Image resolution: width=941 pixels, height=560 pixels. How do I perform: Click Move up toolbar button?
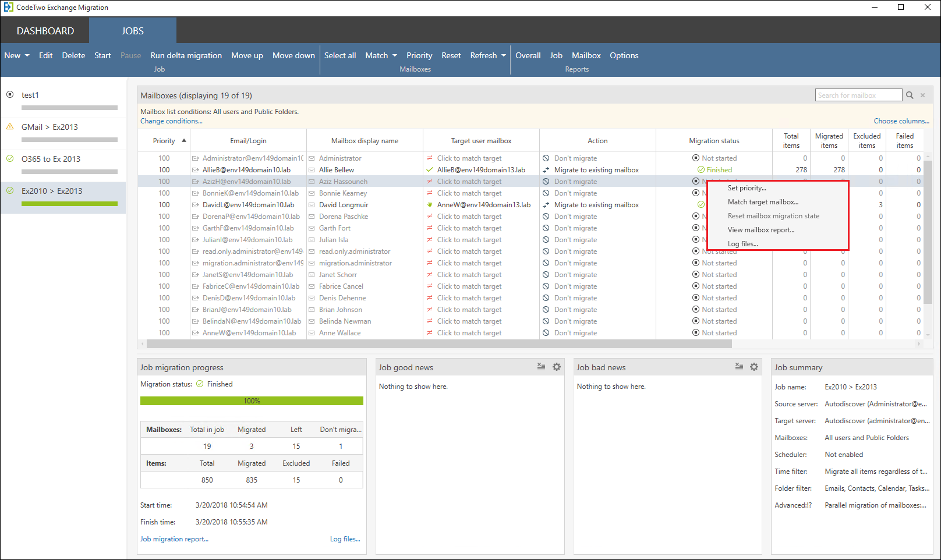tap(247, 55)
